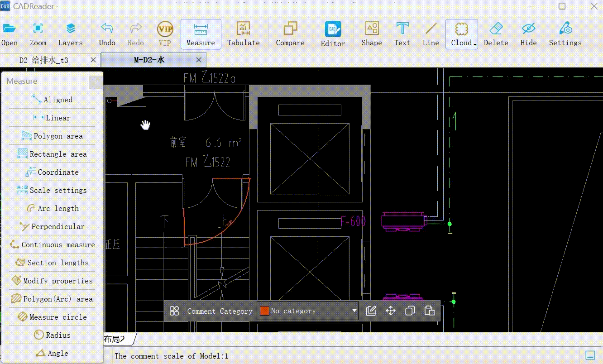
Task: Select Arc length measurement
Action: click(x=52, y=208)
